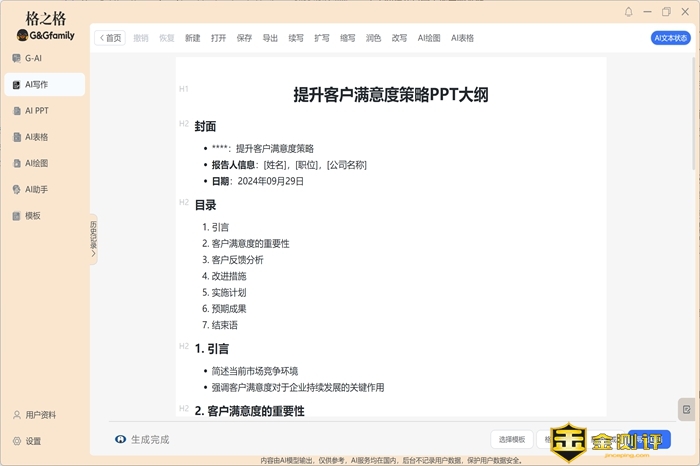Image resolution: width=700 pixels, height=466 pixels.
Task: Open 用户资料 user profile
Action: pyautogui.click(x=40, y=415)
